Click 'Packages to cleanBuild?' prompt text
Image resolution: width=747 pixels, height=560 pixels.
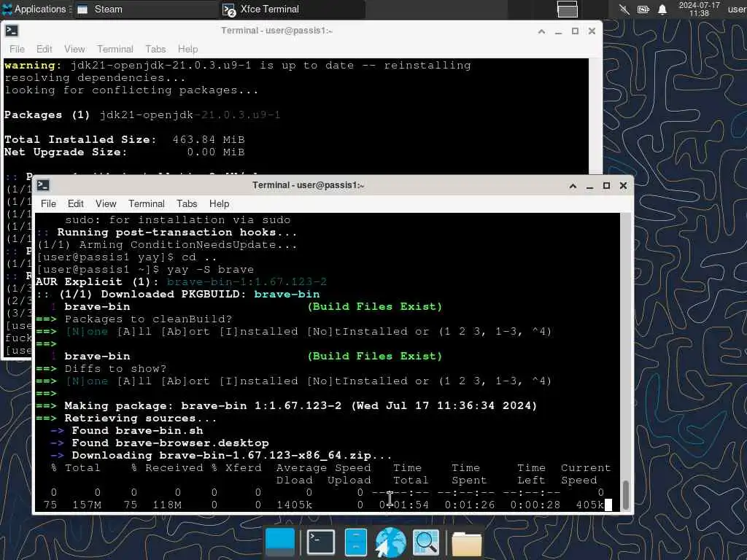tap(148, 319)
